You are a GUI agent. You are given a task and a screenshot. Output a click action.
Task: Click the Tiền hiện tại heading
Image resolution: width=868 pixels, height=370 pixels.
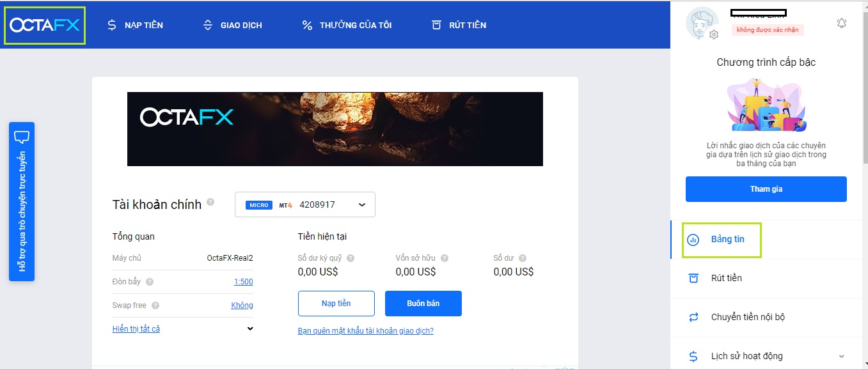[x=322, y=236]
